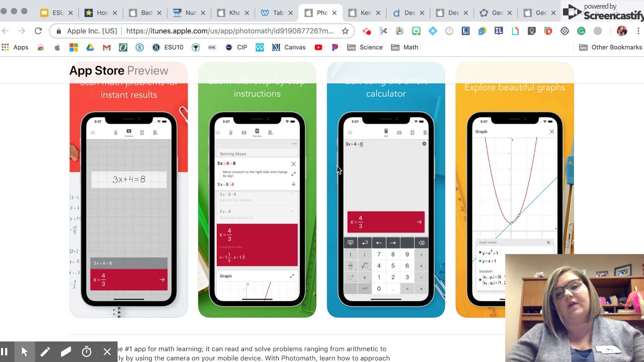Open the Gmail bookmark icon
The image size is (644, 362).
pyautogui.click(x=107, y=47)
